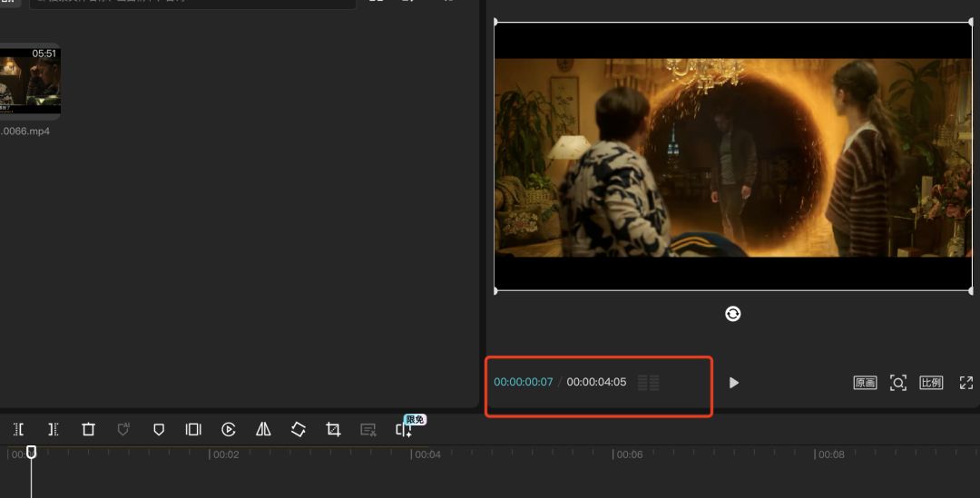Click the current timecode 00:00:00:07
980x498 pixels.
(x=523, y=382)
